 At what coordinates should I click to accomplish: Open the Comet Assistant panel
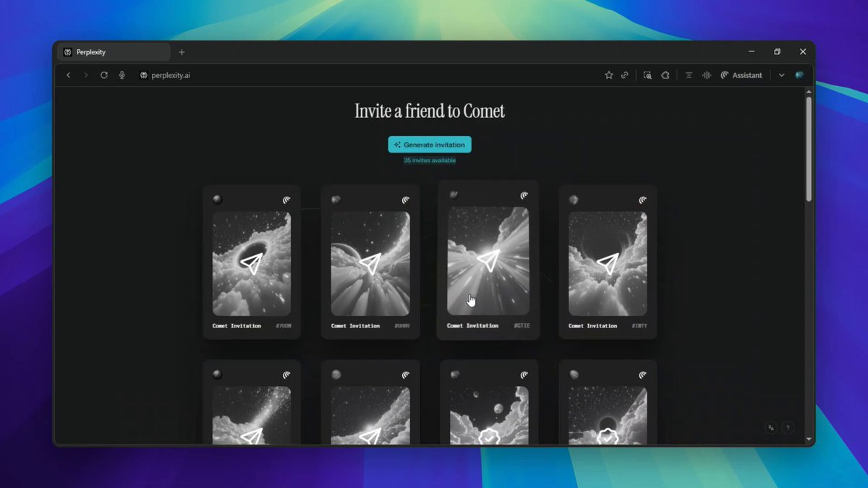coord(741,75)
